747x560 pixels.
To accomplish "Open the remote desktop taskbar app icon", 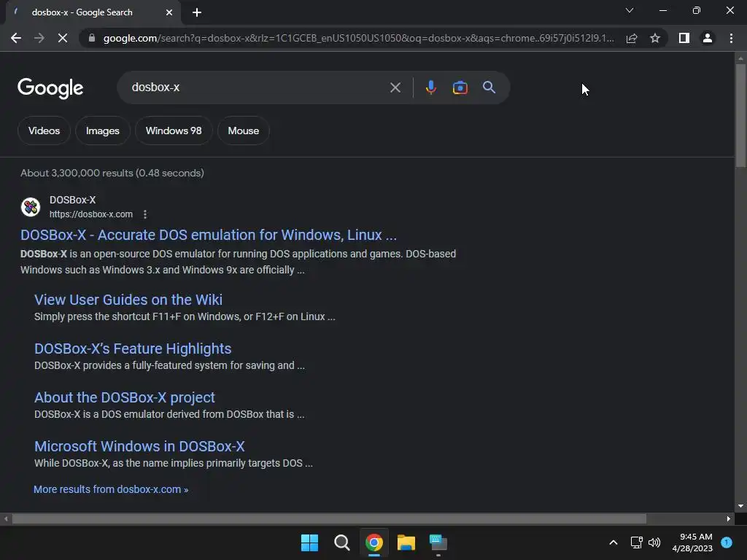I will pos(438,542).
